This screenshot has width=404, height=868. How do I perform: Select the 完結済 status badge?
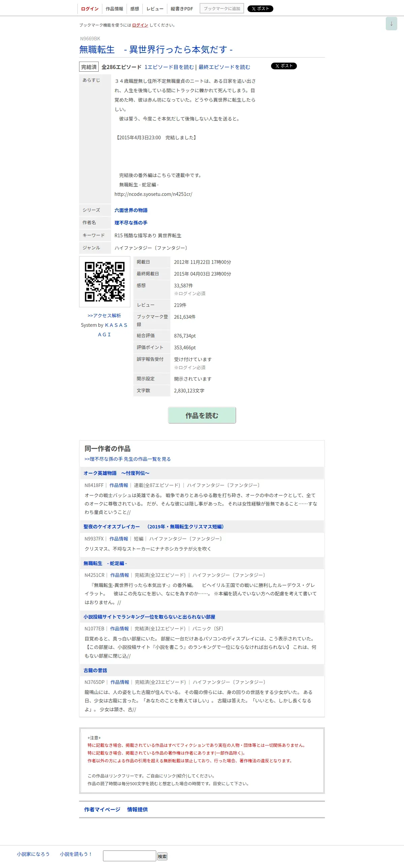89,67
